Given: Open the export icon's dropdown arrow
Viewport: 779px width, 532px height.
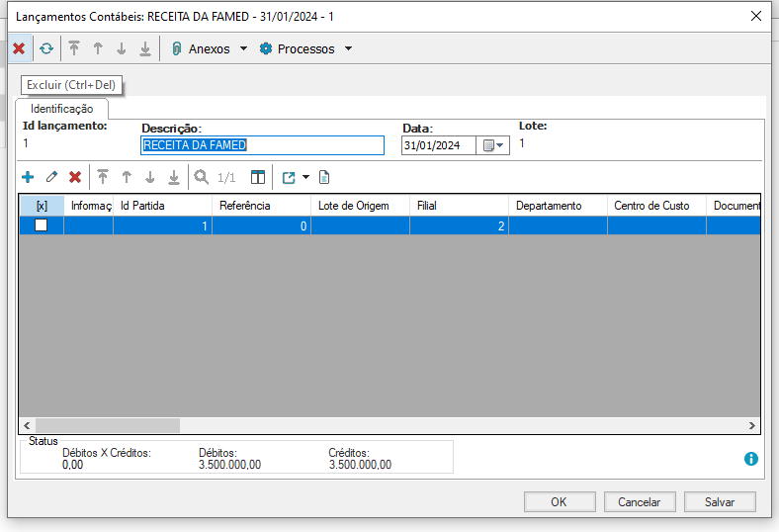Looking at the screenshot, I should pos(305,177).
